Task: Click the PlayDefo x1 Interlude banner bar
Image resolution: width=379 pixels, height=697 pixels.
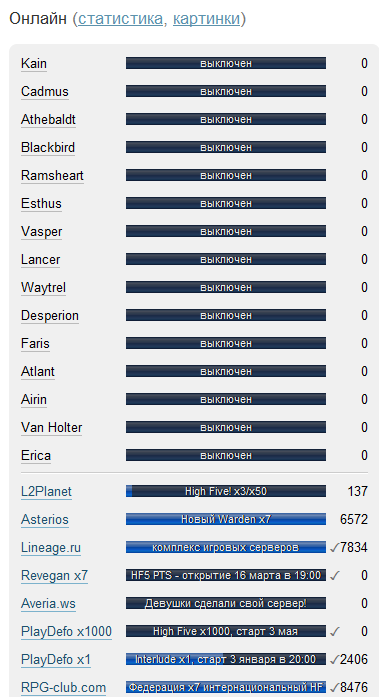Action: pyautogui.click(x=226, y=659)
